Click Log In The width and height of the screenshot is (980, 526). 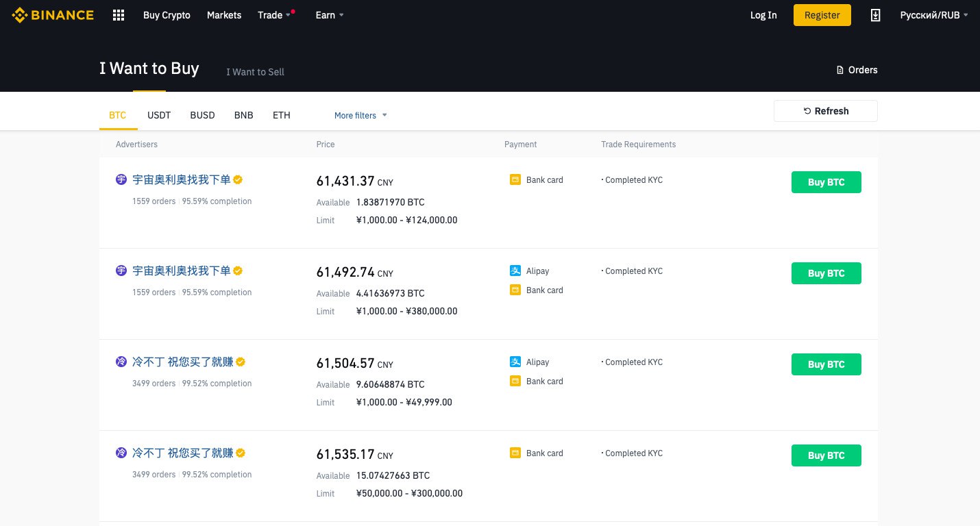pyautogui.click(x=763, y=15)
